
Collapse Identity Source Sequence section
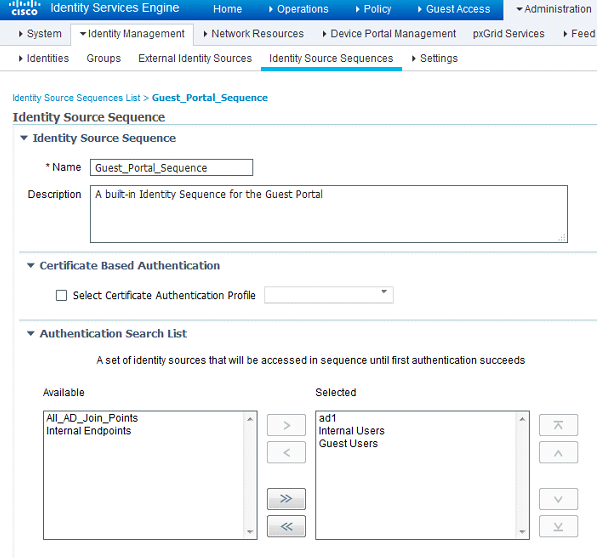(x=24, y=138)
